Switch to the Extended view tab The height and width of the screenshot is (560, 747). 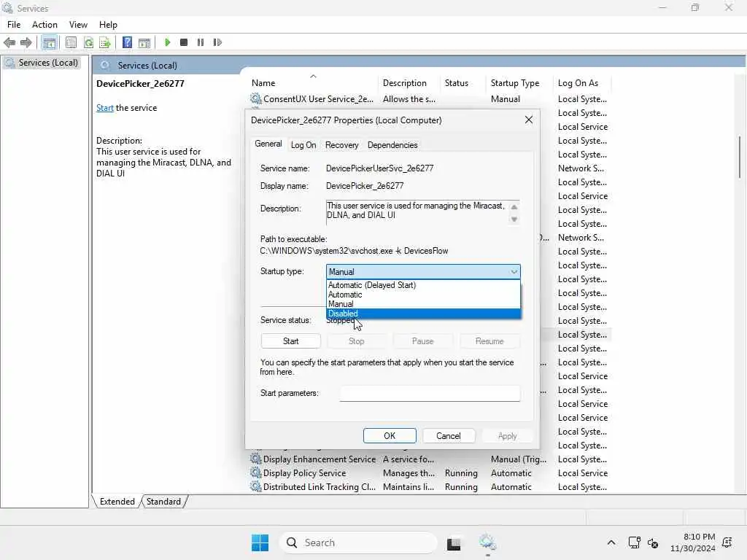(x=117, y=502)
